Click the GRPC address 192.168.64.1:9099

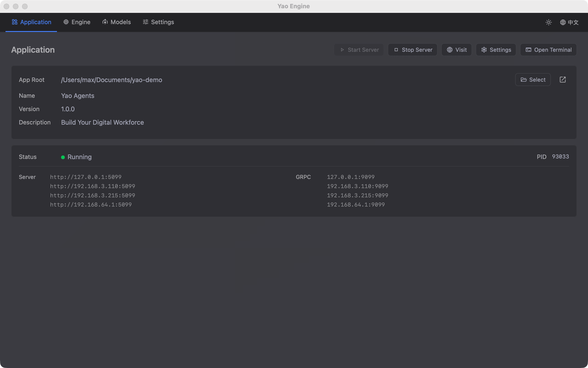pyautogui.click(x=356, y=205)
